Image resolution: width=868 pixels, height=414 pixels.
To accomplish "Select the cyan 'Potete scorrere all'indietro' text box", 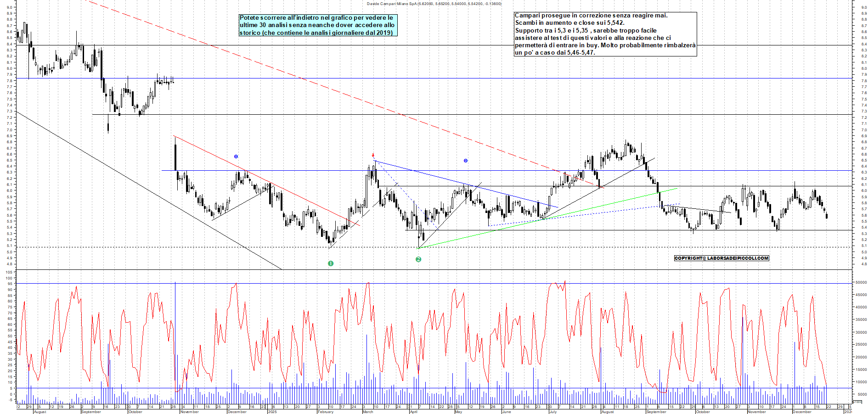I will (317, 25).
